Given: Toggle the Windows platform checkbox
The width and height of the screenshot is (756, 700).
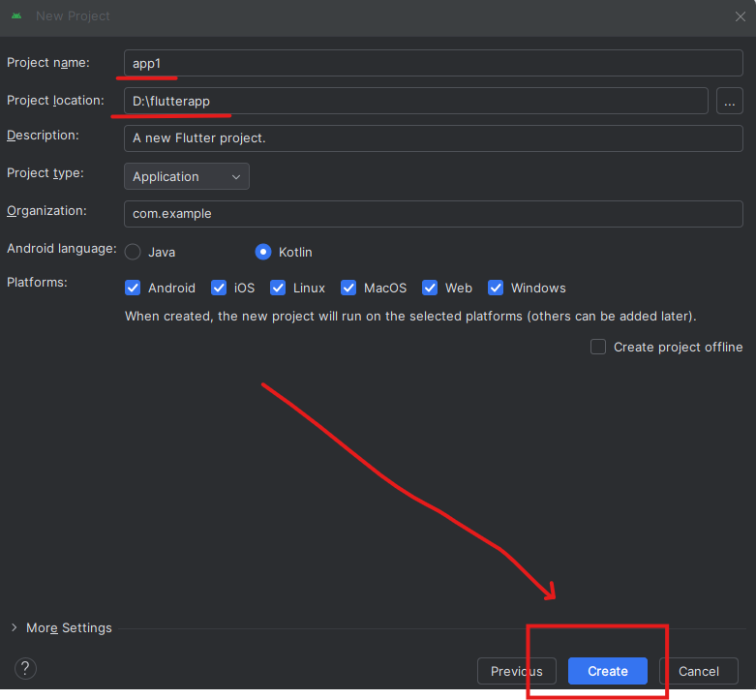Looking at the screenshot, I should coord(496,288).
